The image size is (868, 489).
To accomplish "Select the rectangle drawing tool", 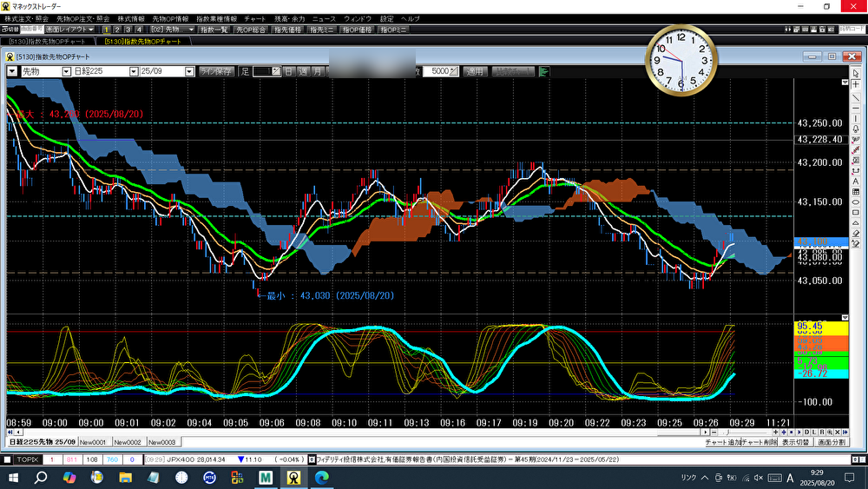I will point(856,213).
